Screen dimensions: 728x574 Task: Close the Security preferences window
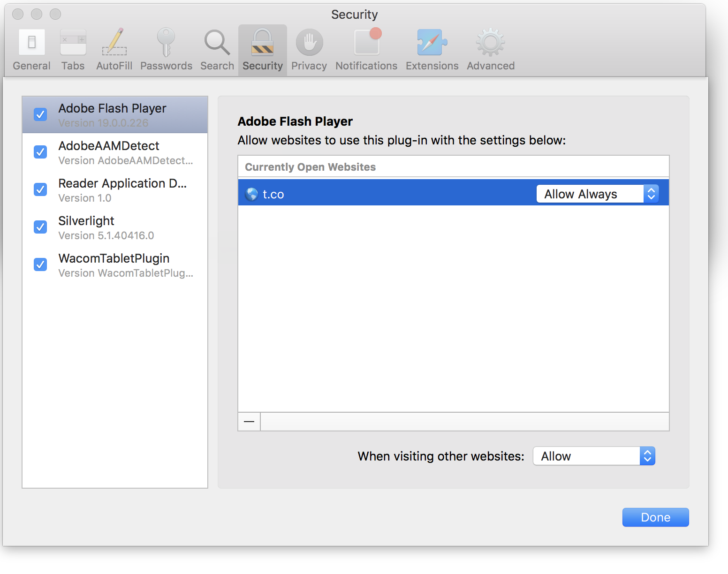[18, 14]
